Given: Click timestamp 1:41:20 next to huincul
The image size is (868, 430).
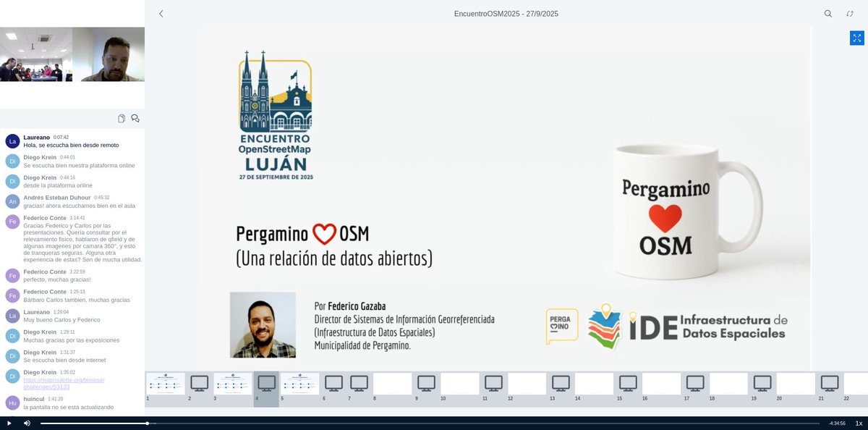Looking at the screenshot, I should (x=55, y=399).
